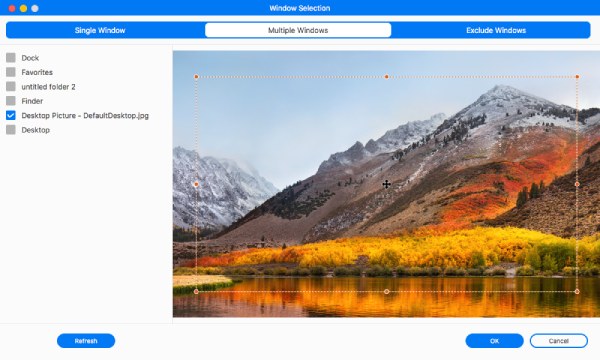This screenshot has height=360, width=600.
Task: Click the bottom-center selection edge handle
Action: click(x=386, y=292)
